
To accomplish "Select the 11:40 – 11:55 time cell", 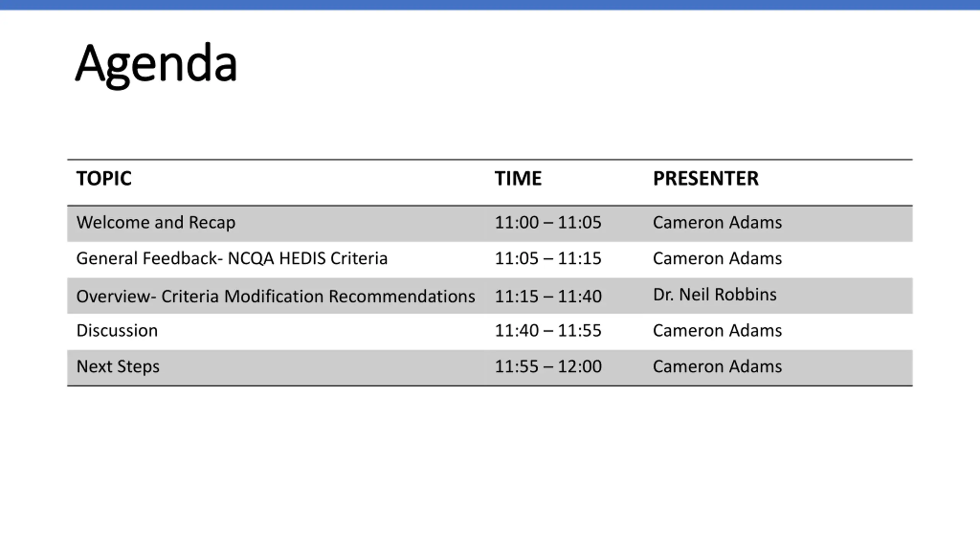I will (548, 331).
